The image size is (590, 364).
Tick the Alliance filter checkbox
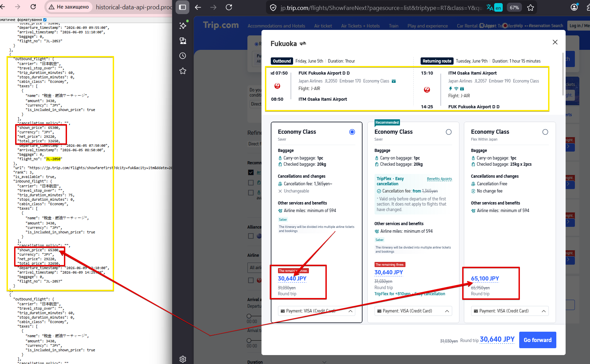coord(251,236)
